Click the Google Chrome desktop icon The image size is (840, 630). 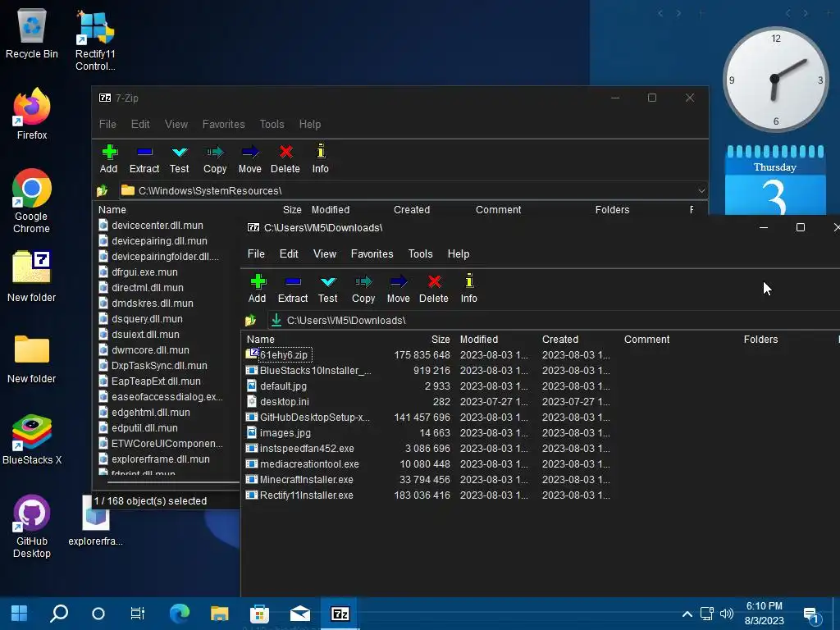tap(32, 202)
